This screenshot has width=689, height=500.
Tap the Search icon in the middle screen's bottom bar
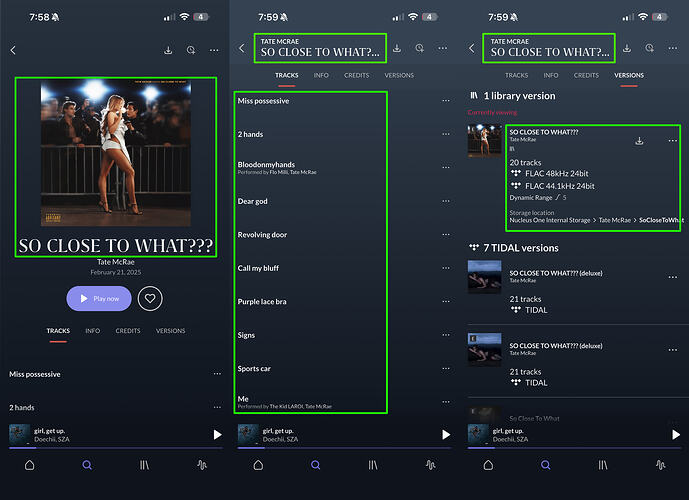click(x=315, y=465)
